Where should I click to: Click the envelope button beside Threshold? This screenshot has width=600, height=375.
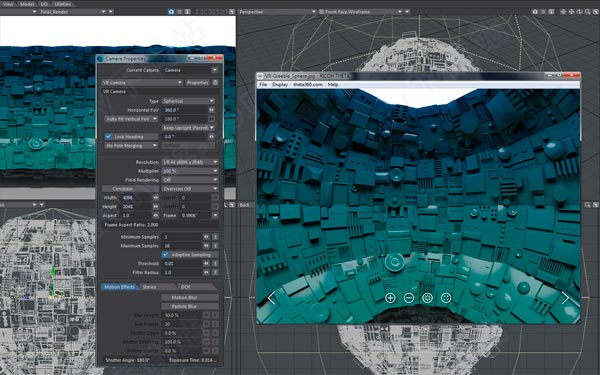click(215, 263)
